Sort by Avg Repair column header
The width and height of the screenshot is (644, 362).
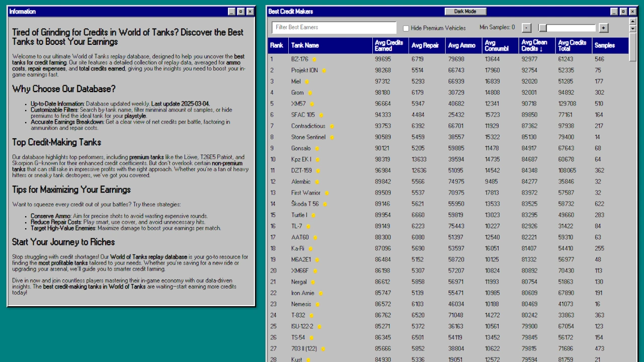(427, 45)
